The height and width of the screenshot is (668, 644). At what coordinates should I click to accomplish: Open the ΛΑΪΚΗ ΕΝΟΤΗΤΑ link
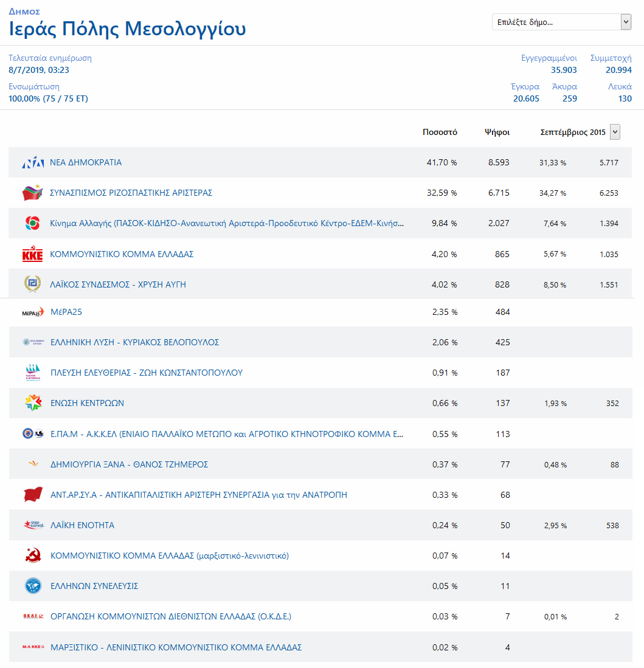(82, 525)
